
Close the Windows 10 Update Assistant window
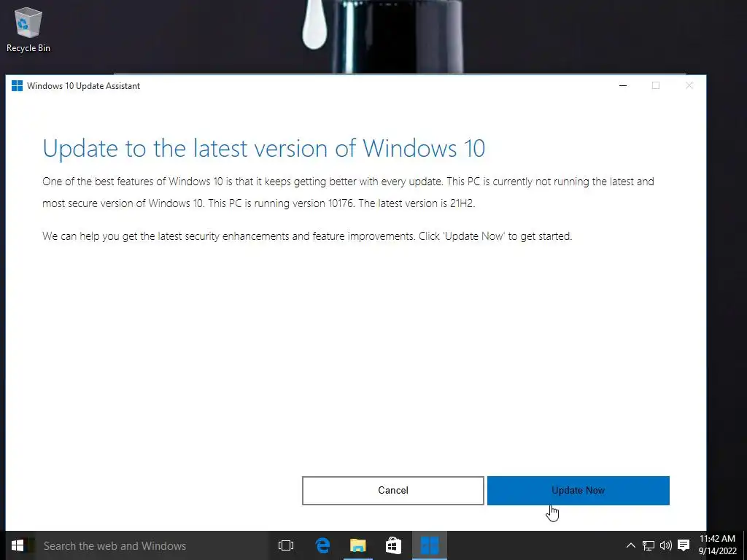coord(689,86)
